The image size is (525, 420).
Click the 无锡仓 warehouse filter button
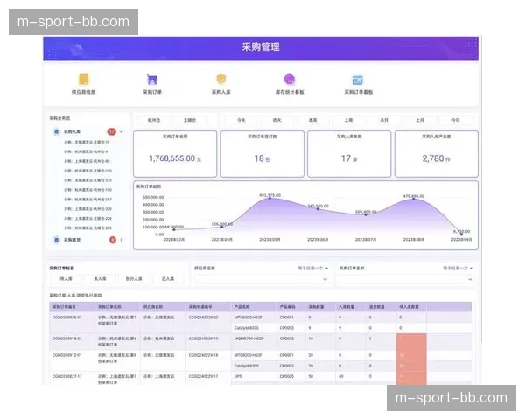coord(190,120)
